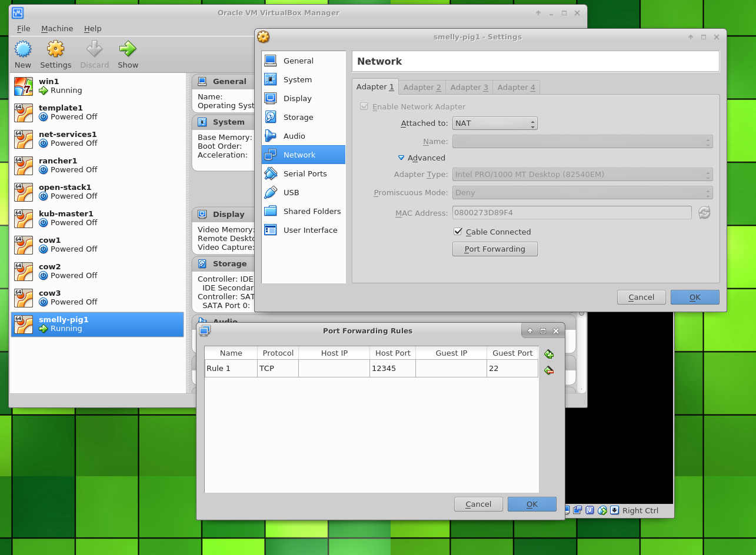Click the Audio speaker icon in settings sidebar

[x=271, y=136]
